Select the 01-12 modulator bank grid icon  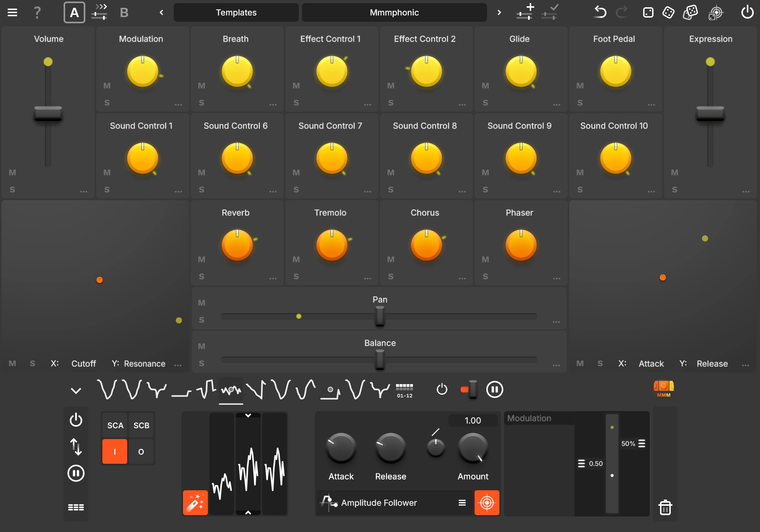pos(404,390)
